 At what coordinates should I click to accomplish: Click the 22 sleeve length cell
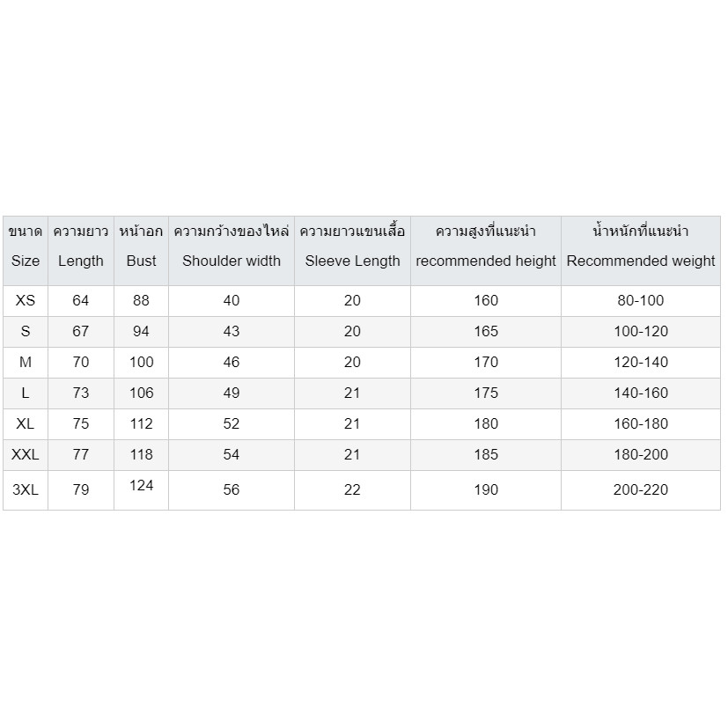pyautogui.click(x=352, y=489)
